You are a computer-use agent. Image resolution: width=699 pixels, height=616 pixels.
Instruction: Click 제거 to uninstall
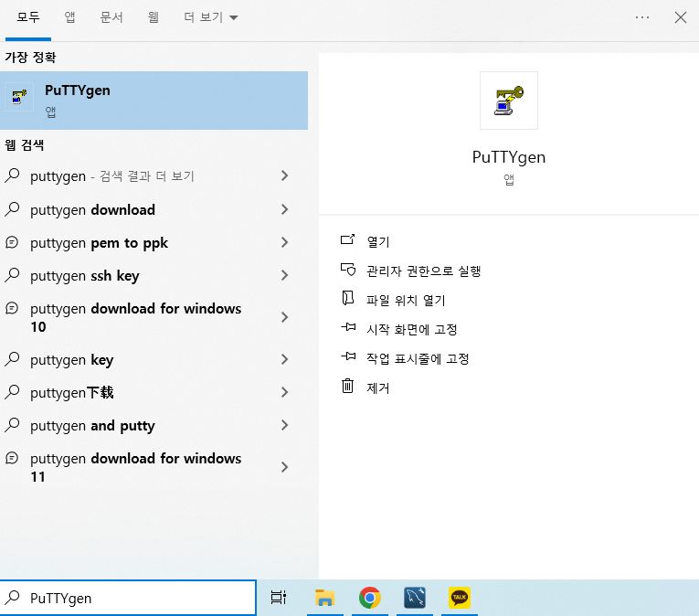coord(378,388)
